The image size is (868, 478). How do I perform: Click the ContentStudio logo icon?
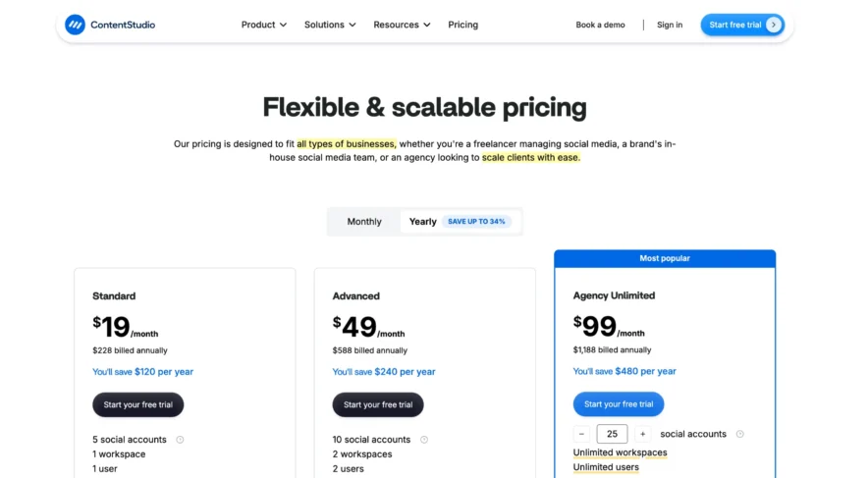coord(76,25)
